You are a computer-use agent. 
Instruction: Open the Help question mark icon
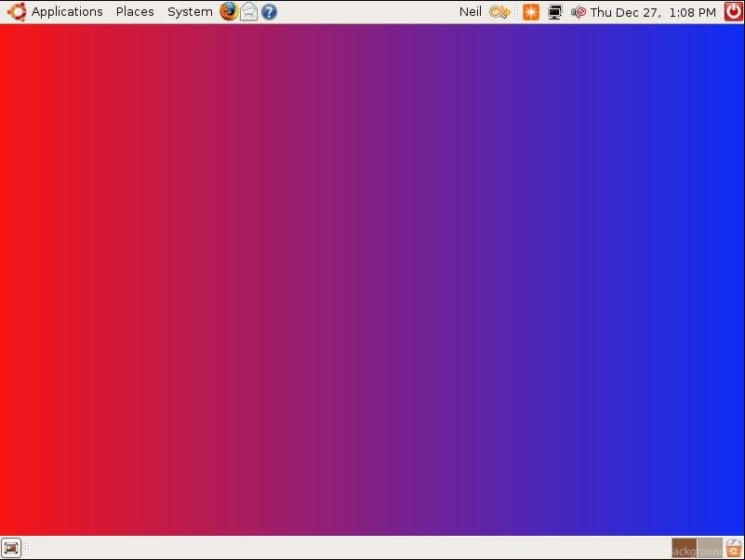pyautogui.click(x=269, y=12)
